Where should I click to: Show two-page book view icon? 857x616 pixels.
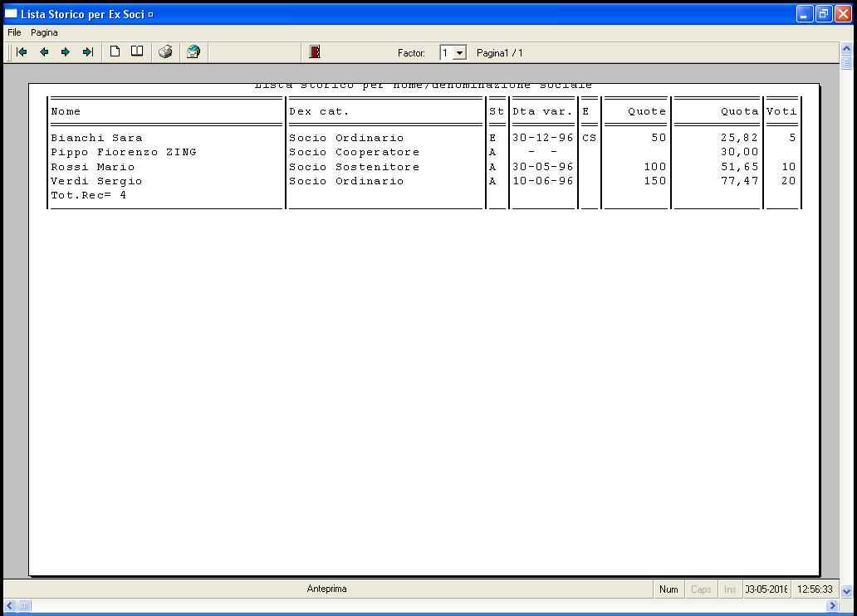137,51
